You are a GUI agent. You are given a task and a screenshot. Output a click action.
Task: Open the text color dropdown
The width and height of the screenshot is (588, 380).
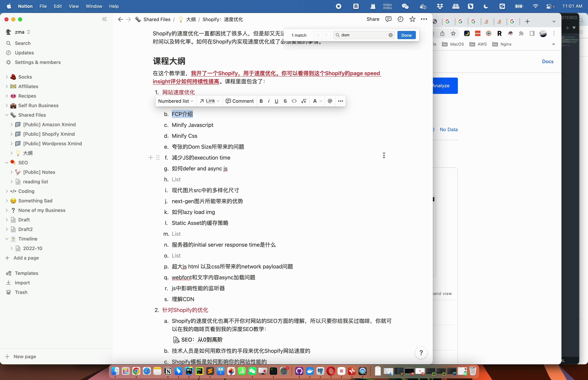(x=318, y=101)
